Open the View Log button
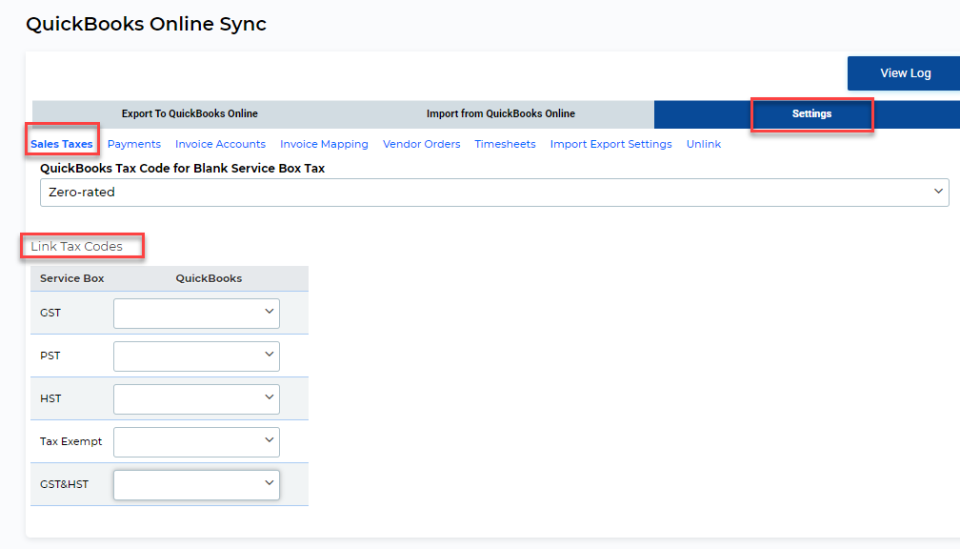This screenshot has width=960, height=549. click(905, 73)
